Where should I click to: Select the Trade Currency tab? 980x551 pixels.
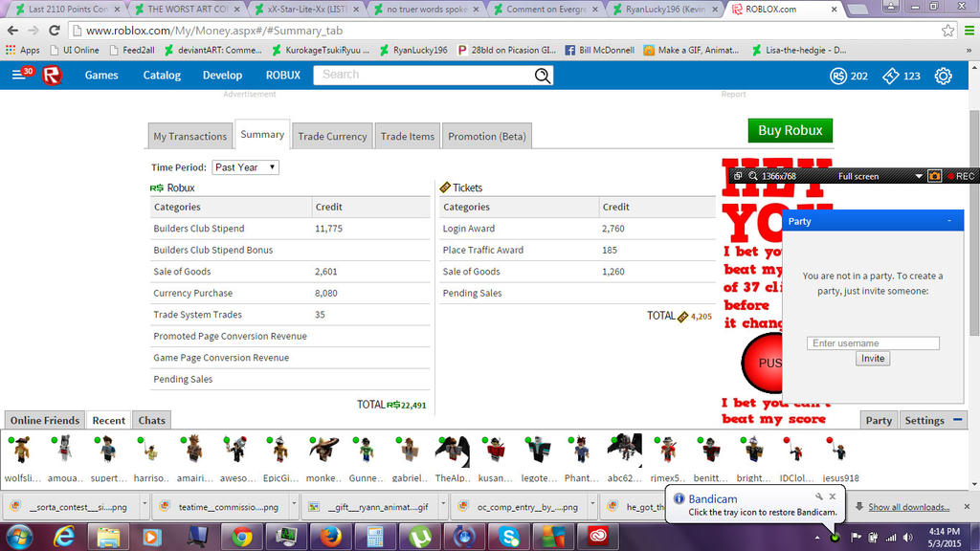[x=332, y=136]
